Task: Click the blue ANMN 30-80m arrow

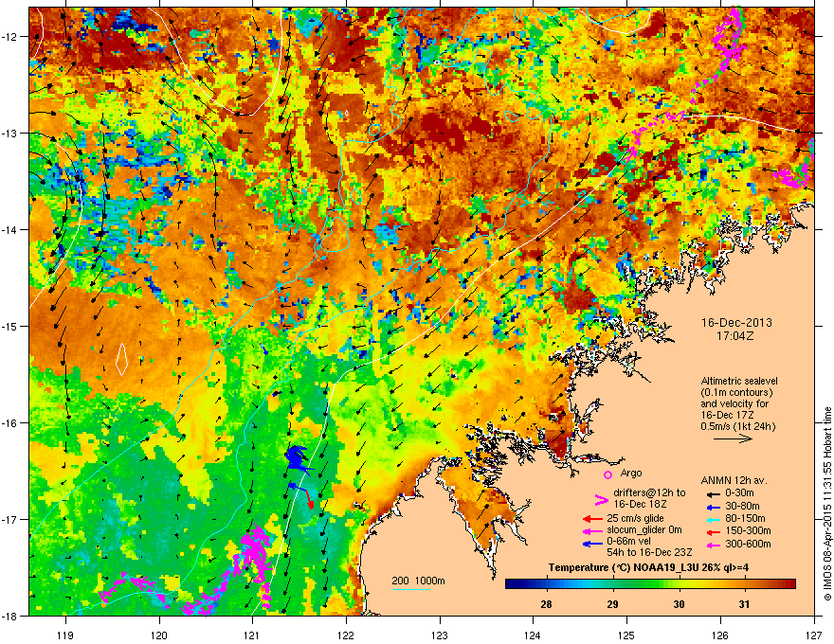Action: click(x=712, y=507)
